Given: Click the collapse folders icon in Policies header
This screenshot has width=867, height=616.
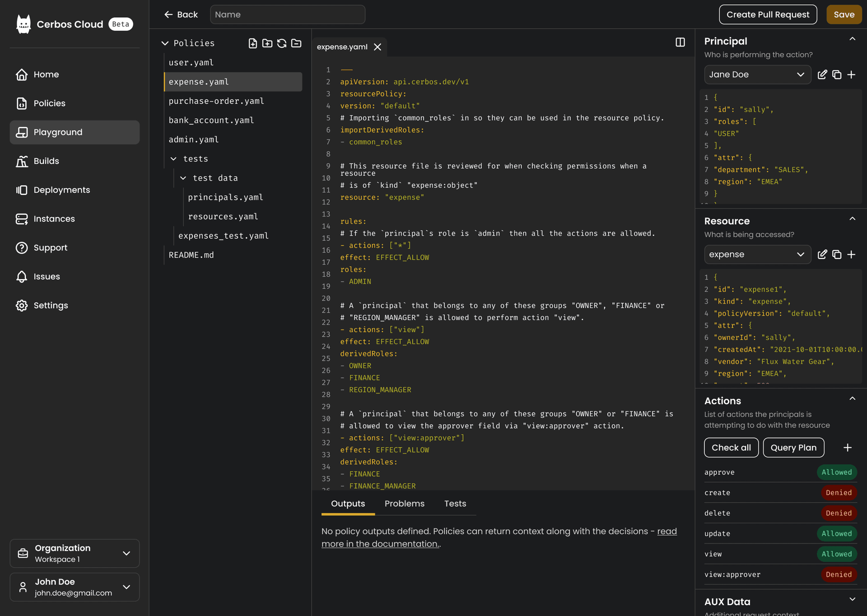Looking at the screenshot, I should point(296,43).
